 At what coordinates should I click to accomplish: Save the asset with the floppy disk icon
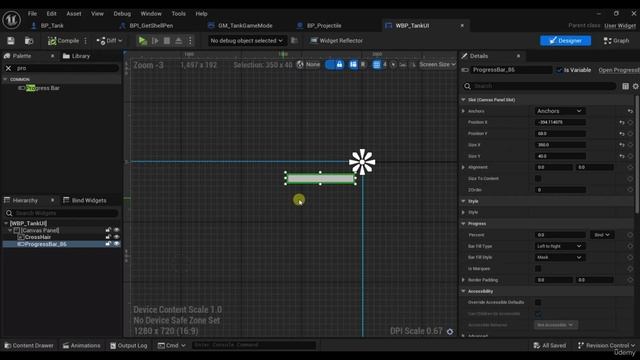tap(11, 41)
